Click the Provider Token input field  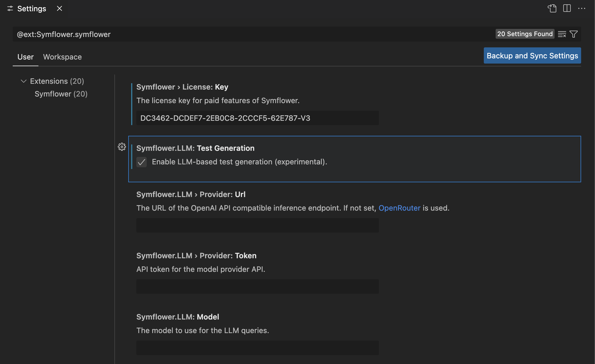258,287
